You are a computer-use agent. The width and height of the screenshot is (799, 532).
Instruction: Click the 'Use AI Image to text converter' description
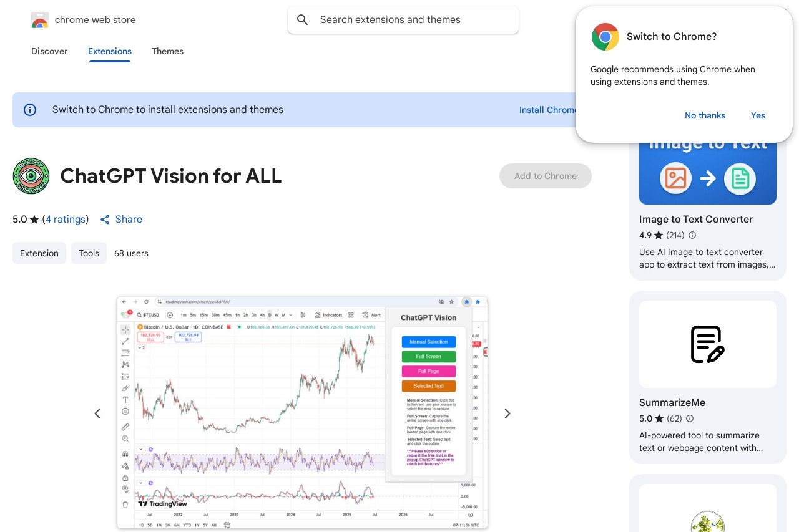click(707, 258)
